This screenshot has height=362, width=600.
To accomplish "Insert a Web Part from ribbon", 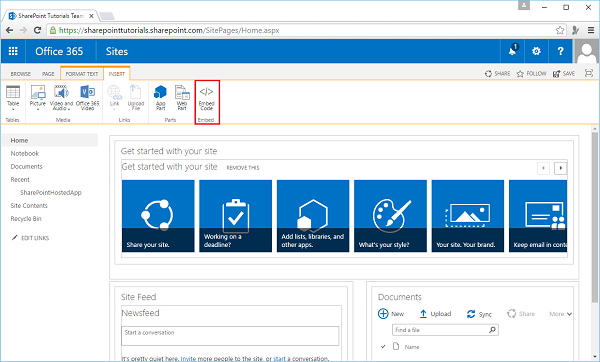I will point(182,98).
